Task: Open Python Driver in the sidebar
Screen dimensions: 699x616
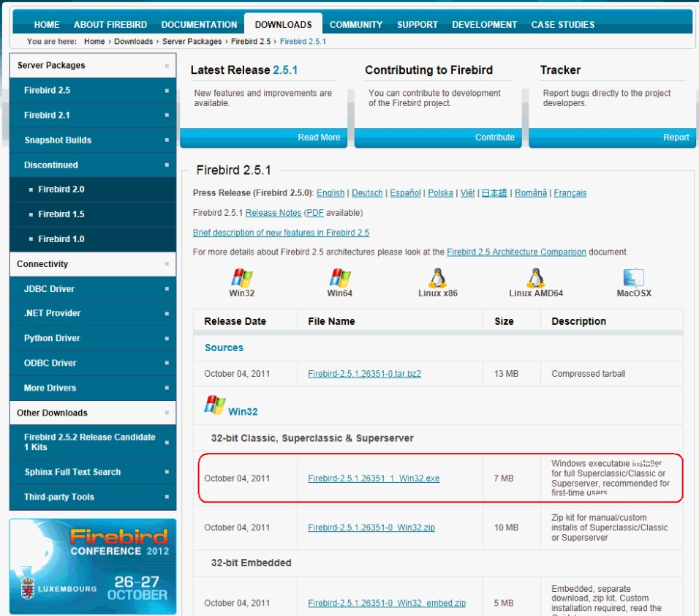Action: point(93,338)
